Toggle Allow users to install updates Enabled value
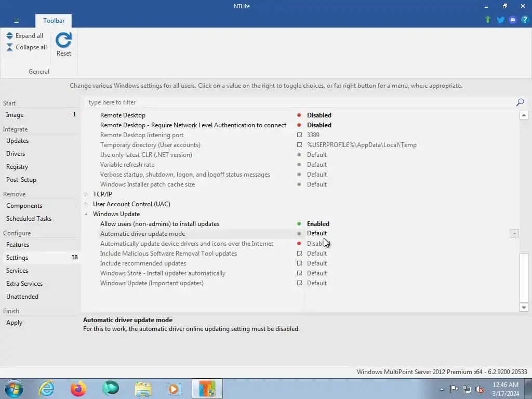Image resolution: width=532 pixels, height=399 pixels. 318,223
